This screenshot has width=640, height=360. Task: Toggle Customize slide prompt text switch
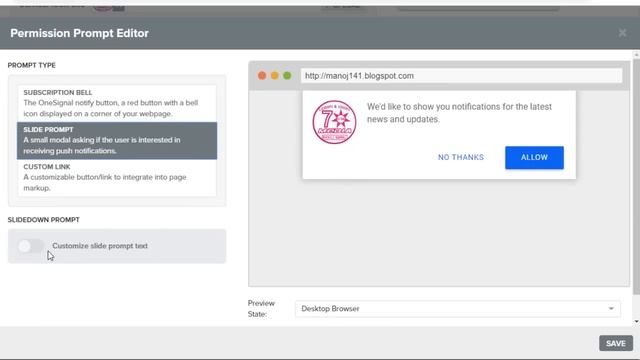coord(31,246)
